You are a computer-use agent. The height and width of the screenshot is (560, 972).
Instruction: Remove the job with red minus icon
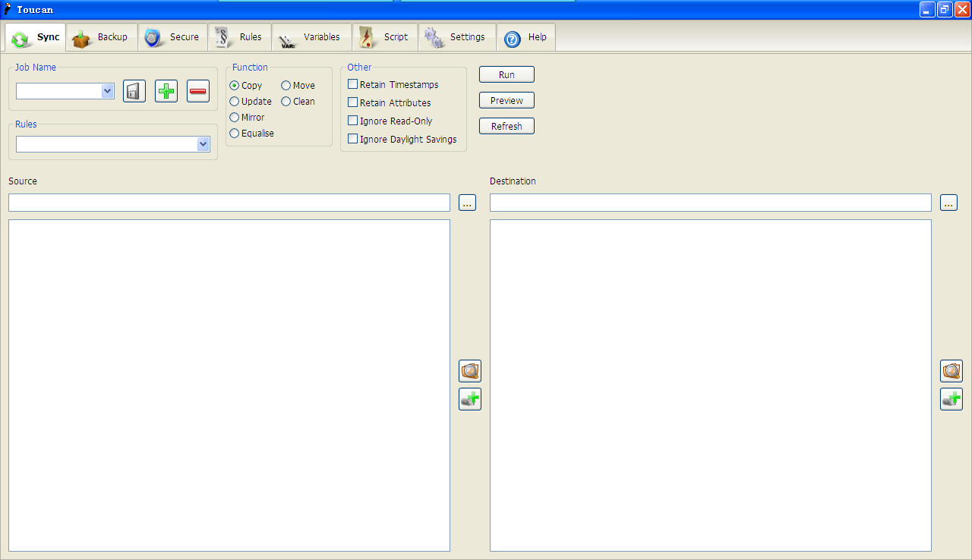click(x=198, y=91)
